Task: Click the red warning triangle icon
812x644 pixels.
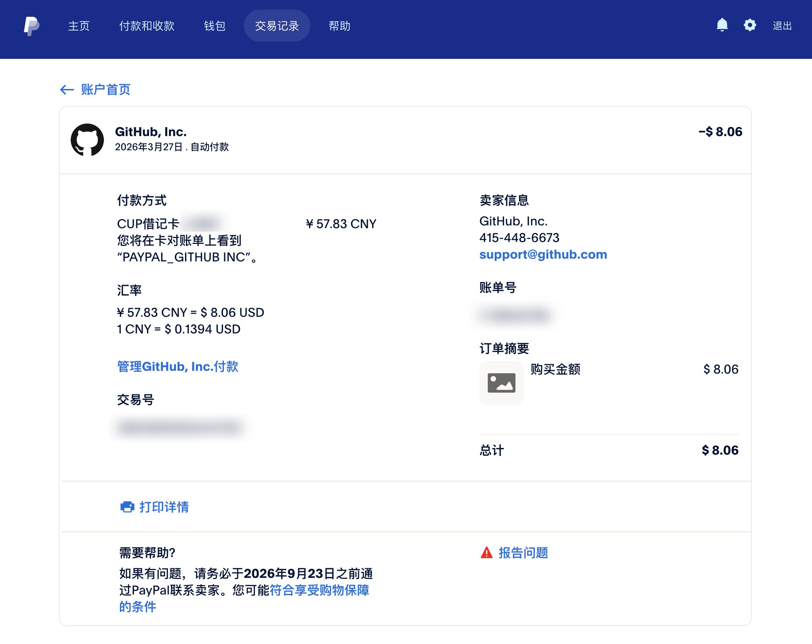Action: (x=486, y=553)
